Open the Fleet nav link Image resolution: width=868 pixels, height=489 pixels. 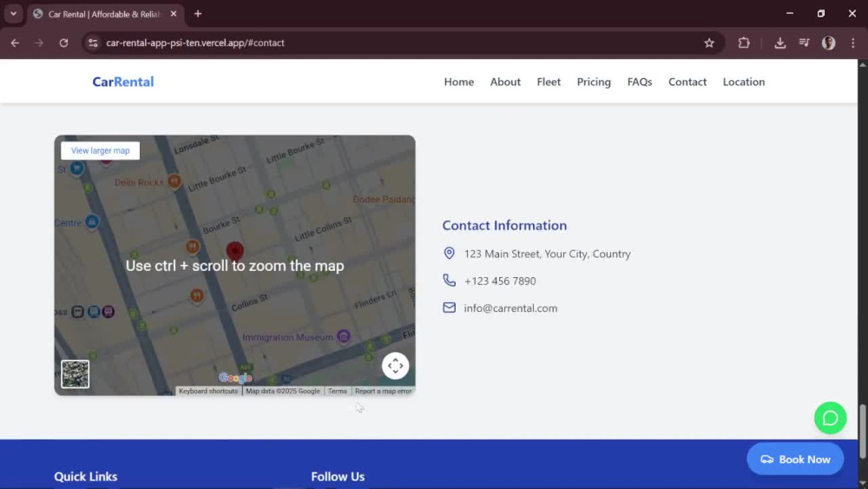(x=549, y=82)
